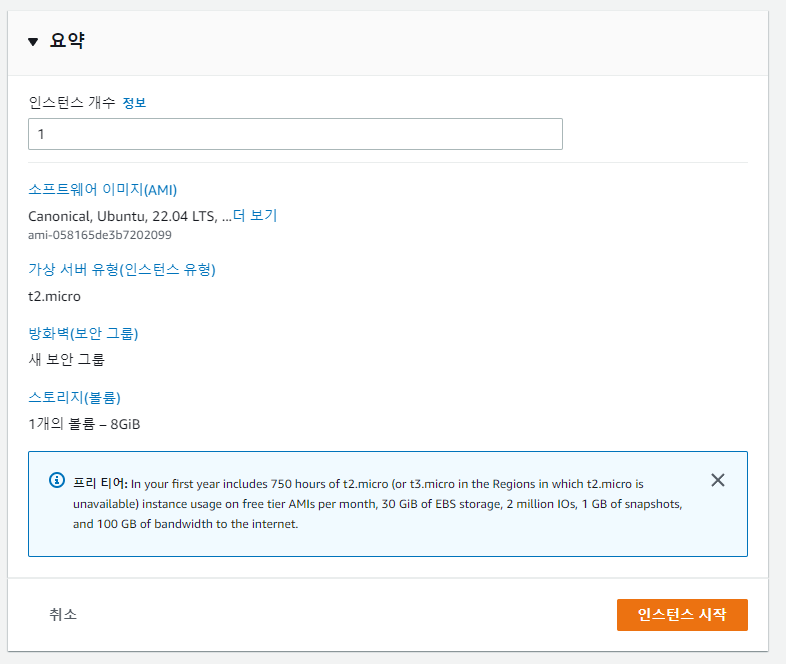Screen dimensions: 786x664
Task: Launch with the 인스턴스 시작 button
Action: [682, 615]
